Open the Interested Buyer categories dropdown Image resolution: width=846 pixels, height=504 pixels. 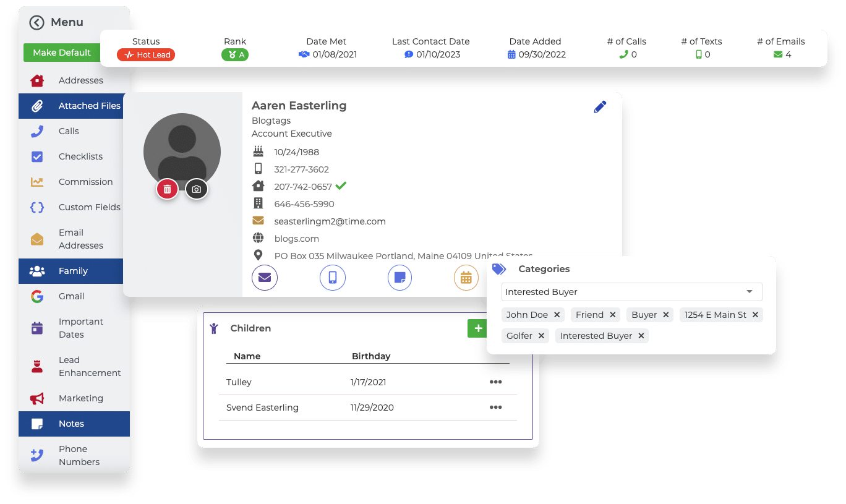click(632, 292)
